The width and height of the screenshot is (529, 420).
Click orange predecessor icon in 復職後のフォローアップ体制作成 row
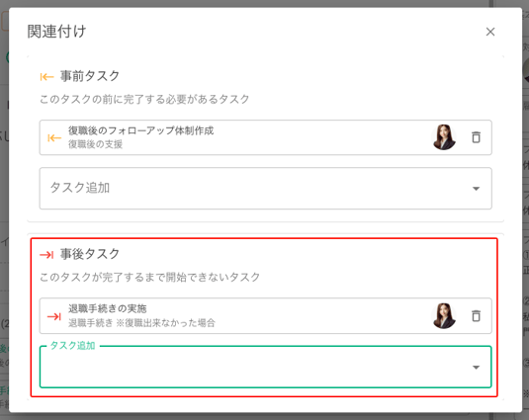[x=54, y=138]
